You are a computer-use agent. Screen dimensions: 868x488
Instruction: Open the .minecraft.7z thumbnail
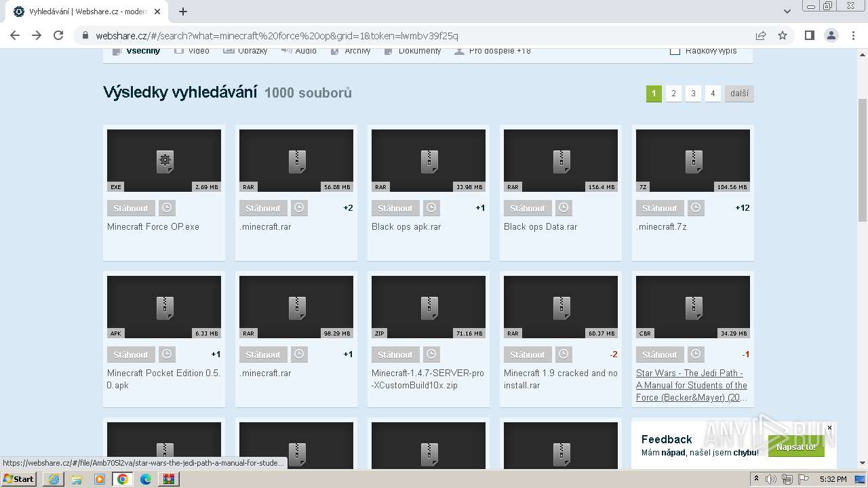(693, 161)
